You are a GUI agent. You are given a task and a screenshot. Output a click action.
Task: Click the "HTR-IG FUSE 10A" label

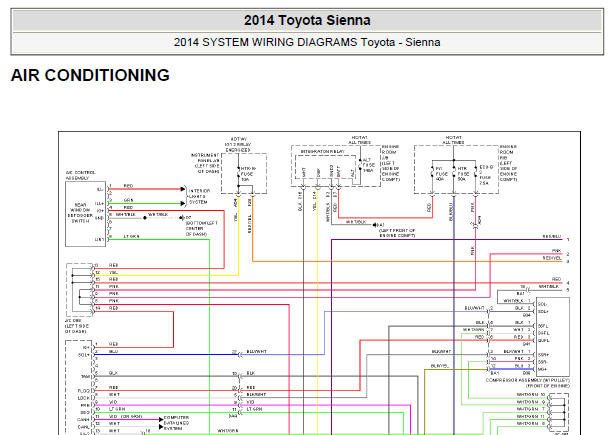click(248, 174)
